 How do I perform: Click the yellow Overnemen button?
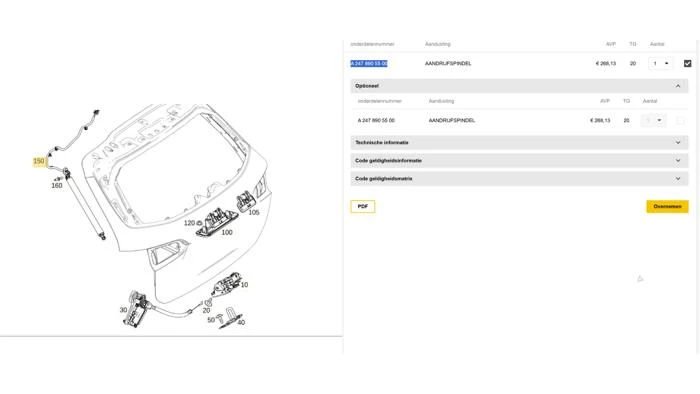[x=667, y=207]
